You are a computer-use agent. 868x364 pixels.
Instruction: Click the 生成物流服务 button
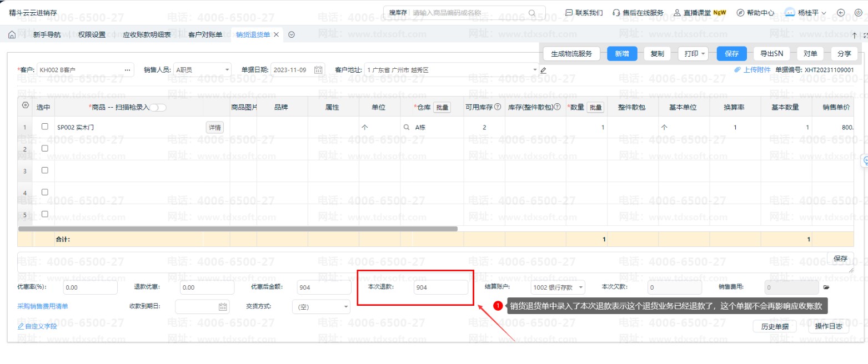click(x=571, y=54)
